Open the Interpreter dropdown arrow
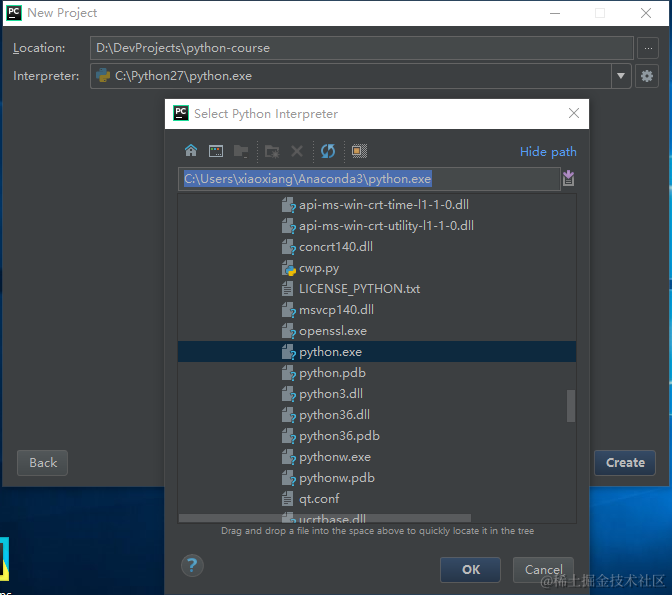 [621, 76]
